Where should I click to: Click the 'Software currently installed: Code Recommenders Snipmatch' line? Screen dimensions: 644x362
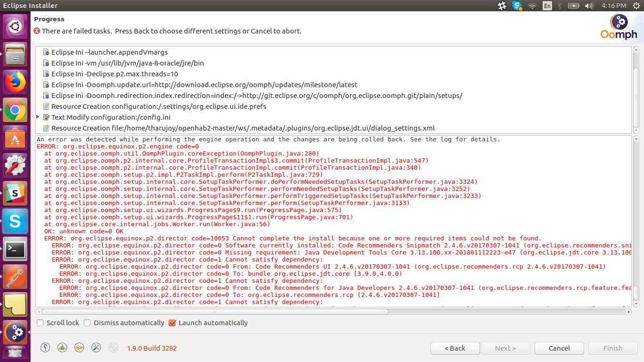coord(341,245)
